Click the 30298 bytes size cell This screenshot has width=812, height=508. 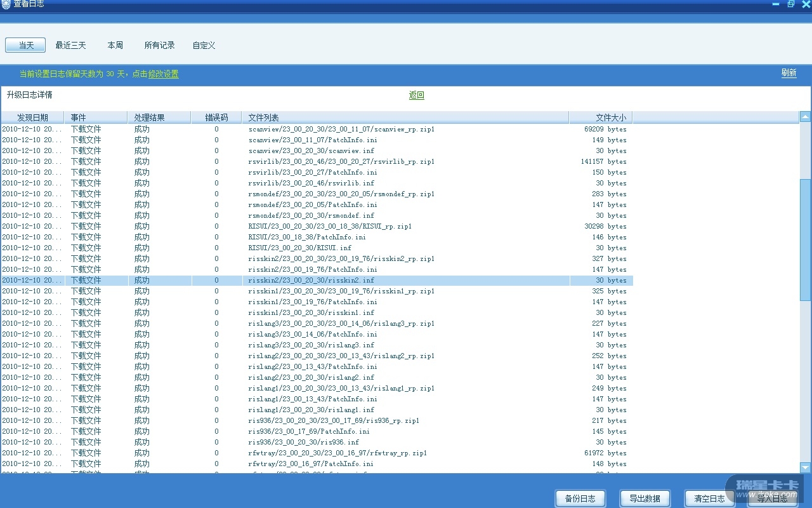605,226
